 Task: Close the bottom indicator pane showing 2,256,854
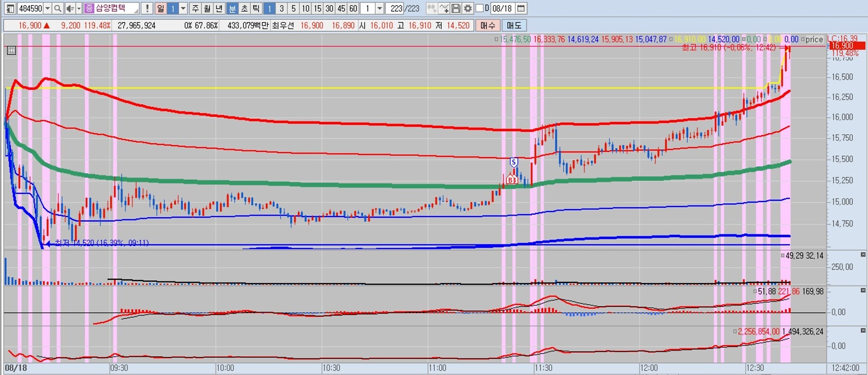863,331
